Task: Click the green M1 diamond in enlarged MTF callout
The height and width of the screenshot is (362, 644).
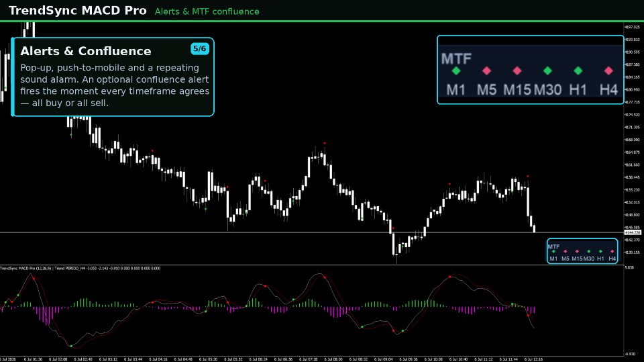Action: [456, 71]
